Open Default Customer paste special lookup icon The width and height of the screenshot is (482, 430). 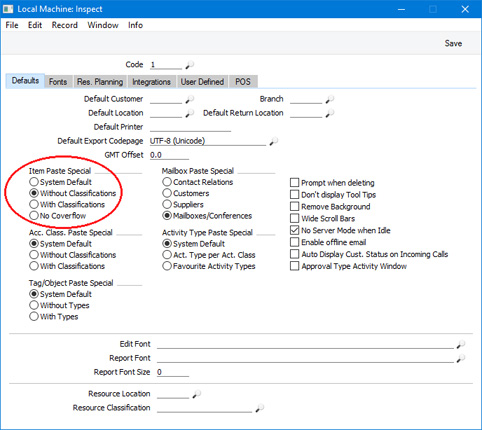(190, 99)
